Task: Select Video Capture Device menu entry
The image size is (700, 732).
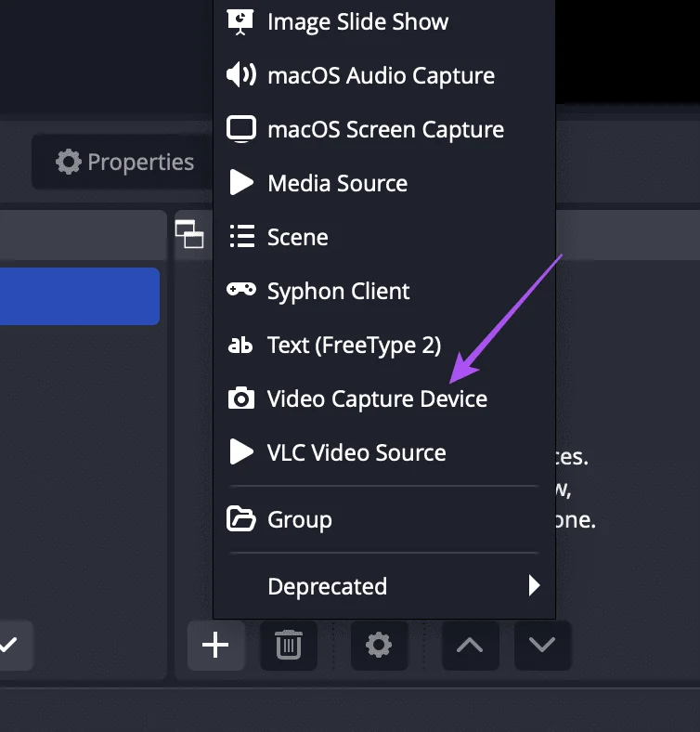Action: coord(384,399)
